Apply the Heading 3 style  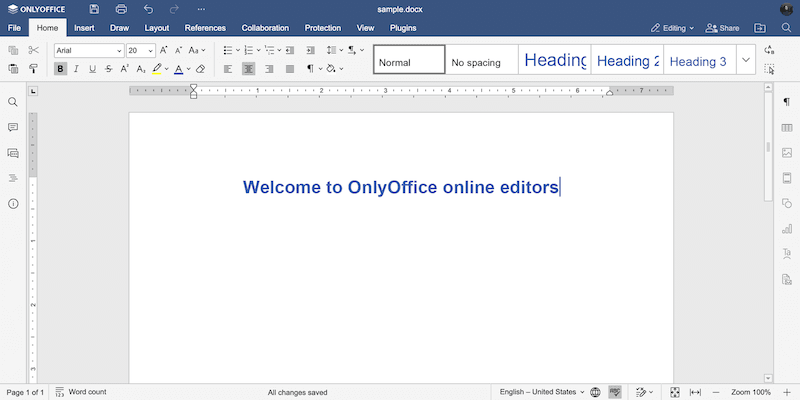[x=699, y=60]
